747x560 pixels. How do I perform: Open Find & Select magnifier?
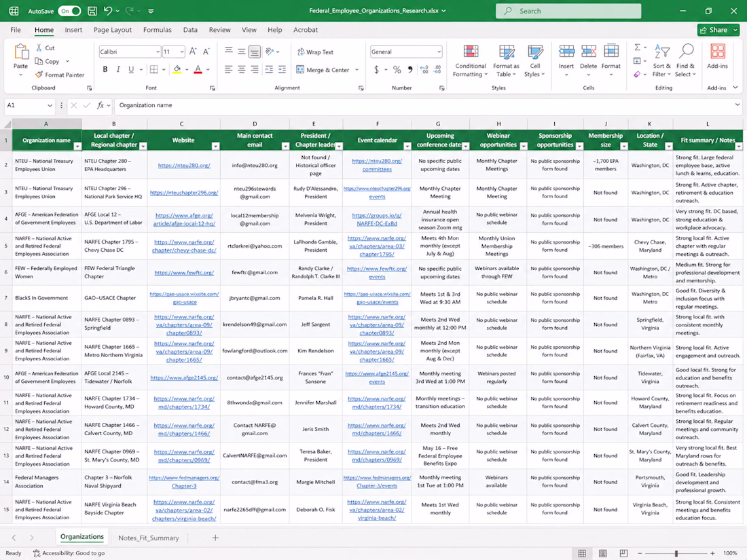[686, 61]
